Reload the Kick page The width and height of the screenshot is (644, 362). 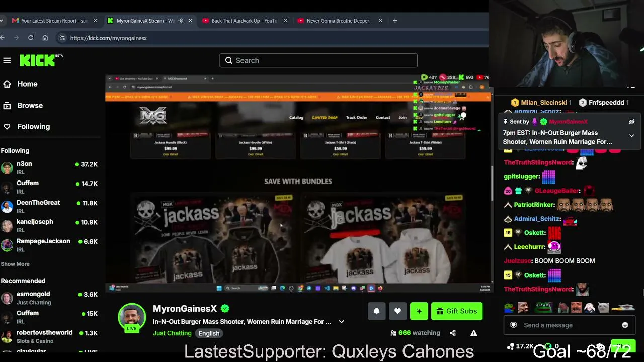(31, 38)
